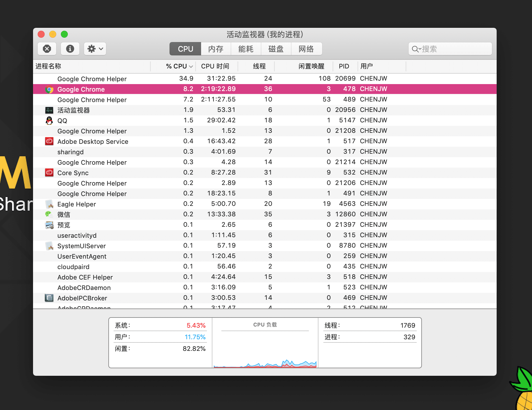Image resolution: width=532 pixels, height=410 pixels.
Task: Click the AdobeIPCBroker icon
Action: click(x=49, y=298)
